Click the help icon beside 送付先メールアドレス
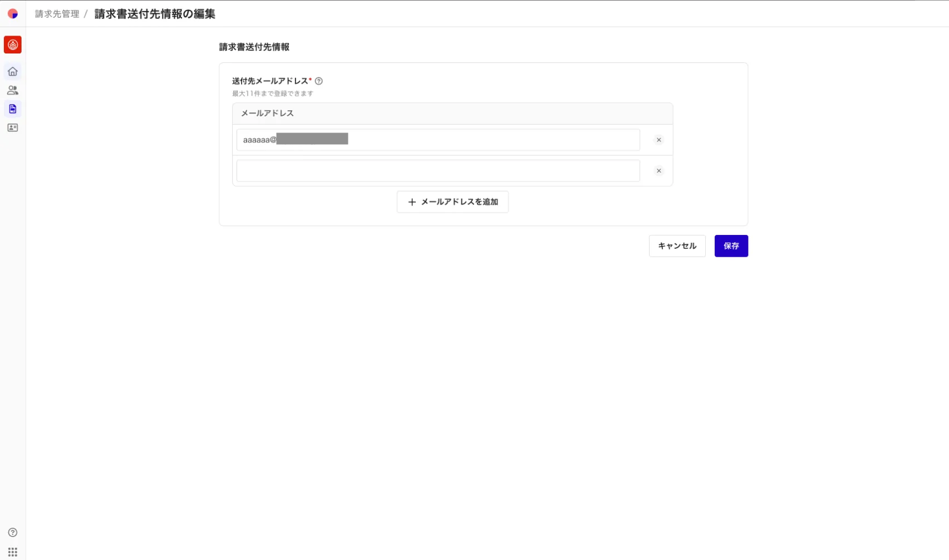 pyautogui.click(x=319, y=81)
